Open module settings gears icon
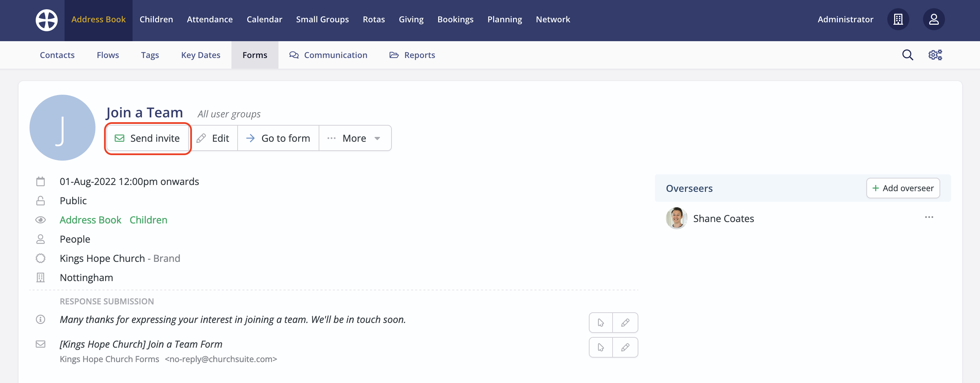The image size is (980, 383). [x=935, y=55]
